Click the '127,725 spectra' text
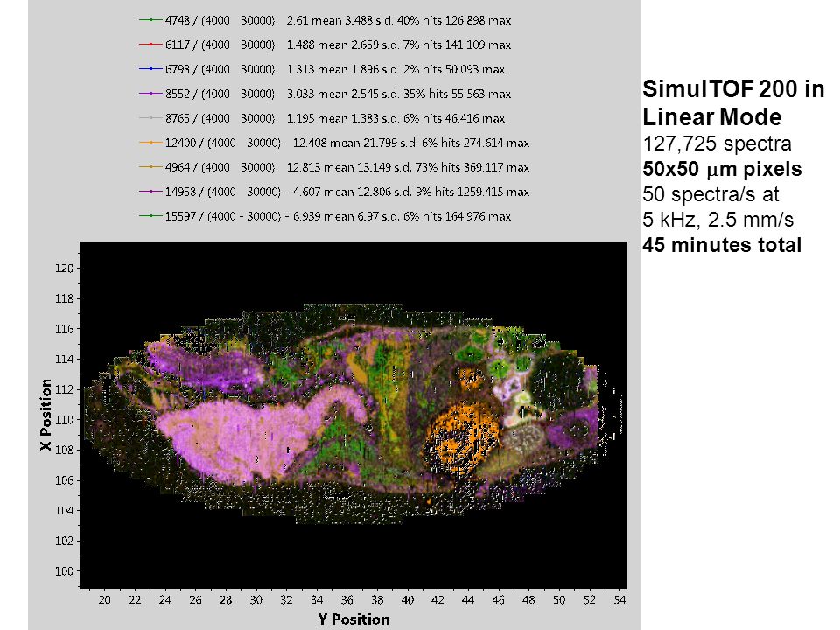This screenshot has width=840, height=630. point(717,143)
